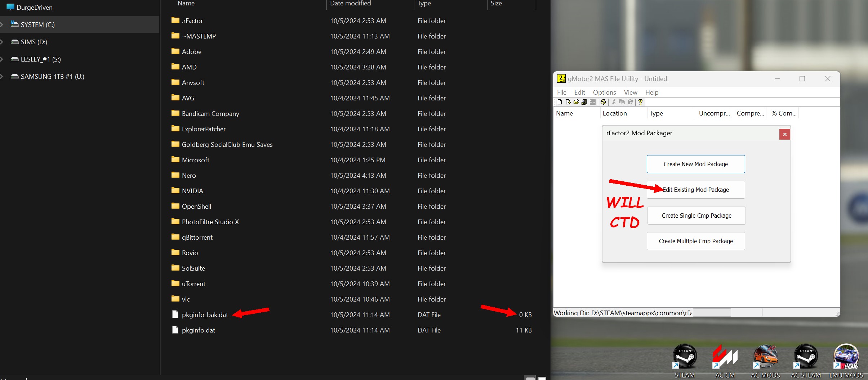Expand the LESLEY_#1 (S:) tree chevron
Image resolution: width=868 pixels, height=380 pixels.
pos(2,59)
